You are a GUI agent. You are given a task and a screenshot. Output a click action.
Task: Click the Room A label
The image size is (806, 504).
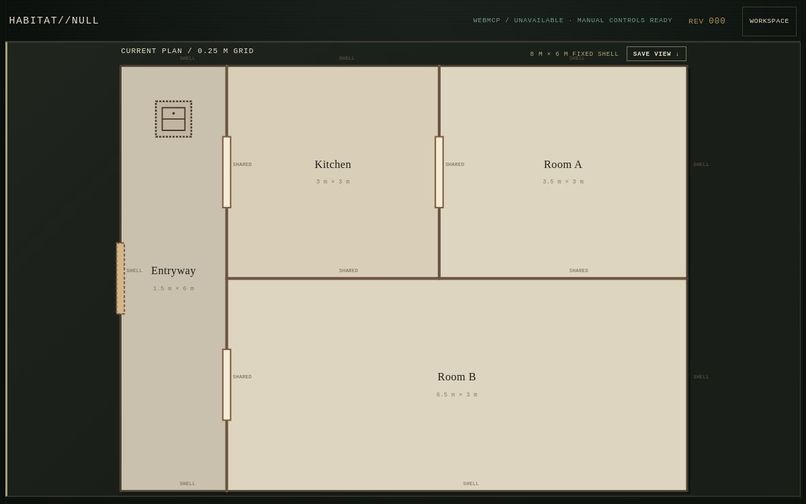[563, 165]
